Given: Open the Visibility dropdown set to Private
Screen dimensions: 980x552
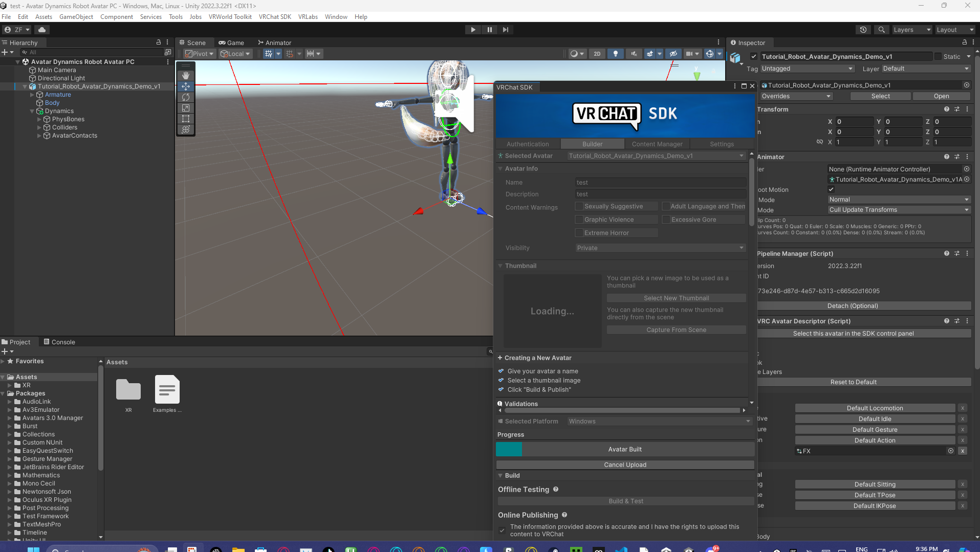Looking at the screenshot, I should point(660,248).
